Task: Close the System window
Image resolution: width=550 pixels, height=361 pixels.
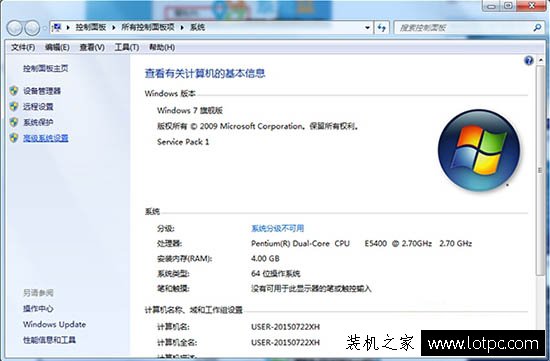Action: tap(531, 6)
